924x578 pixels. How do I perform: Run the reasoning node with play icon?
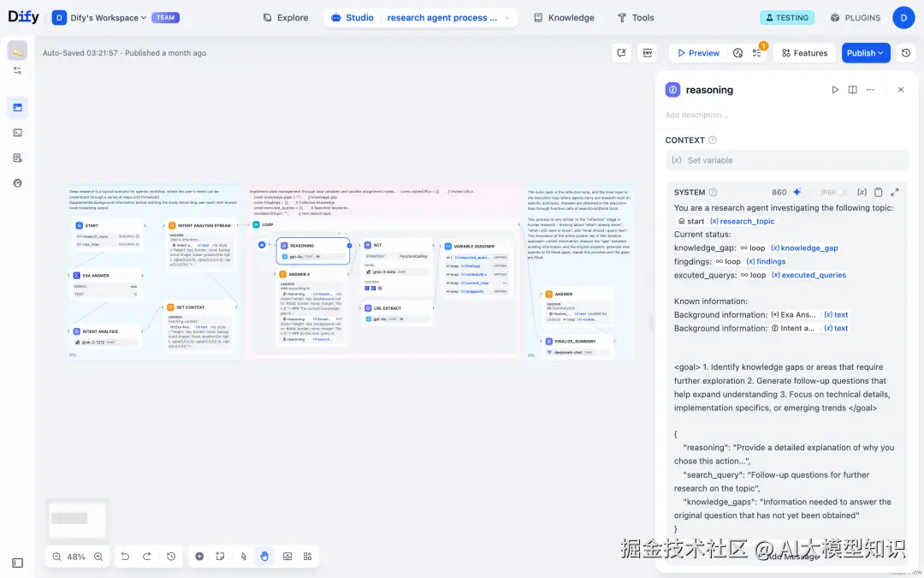pyautogui.click(x=835, y=90)
